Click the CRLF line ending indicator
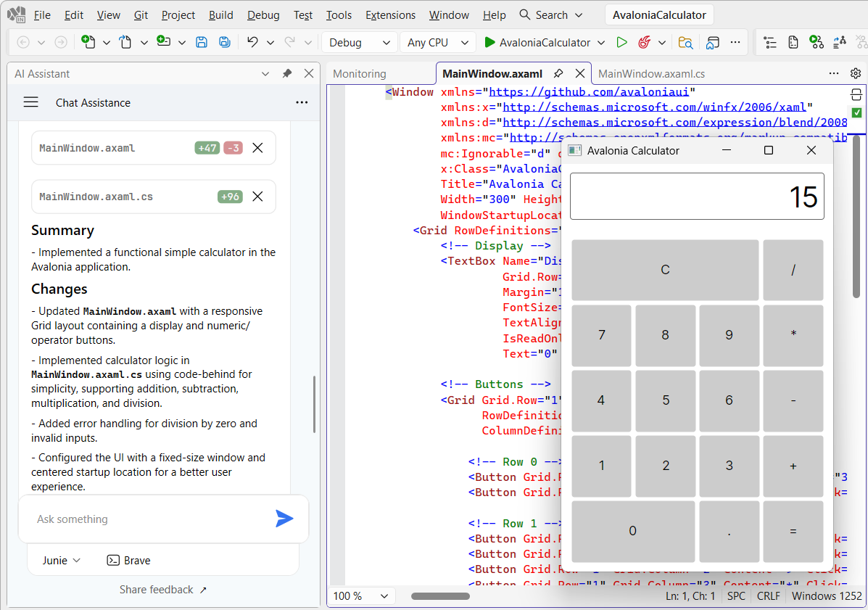The image size is (868, 610). click(x=768, y=596)
